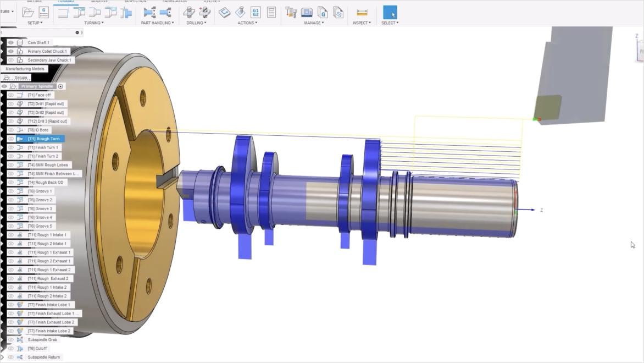Show the [T1] Face off toolpath
This screenshot has height=363, width=644.
point(11,95)
